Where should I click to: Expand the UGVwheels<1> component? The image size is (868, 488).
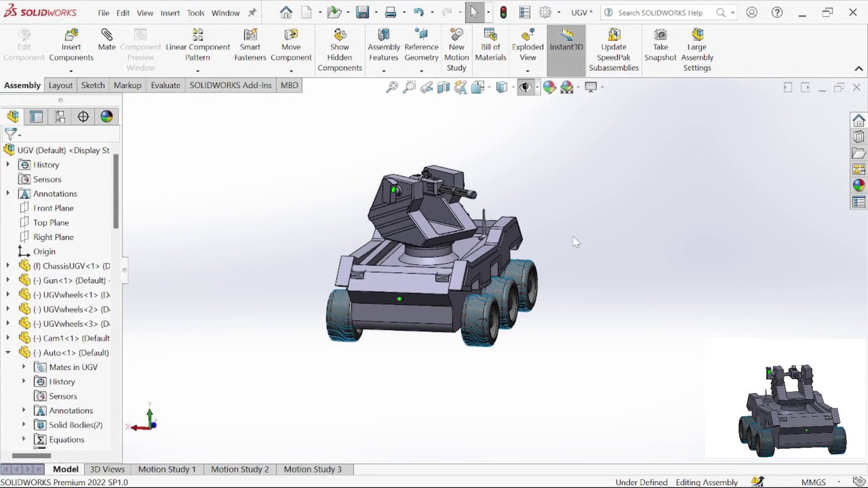(x=8, y=295)
